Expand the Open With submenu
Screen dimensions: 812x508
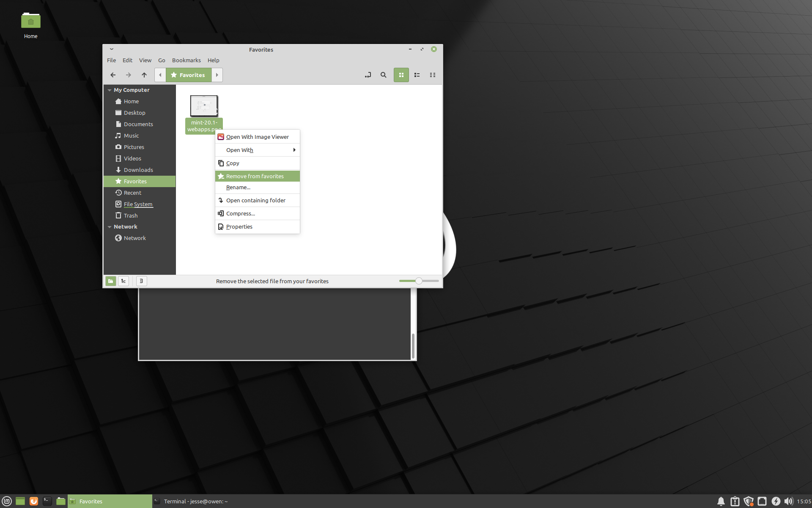(x=258, y=150)
